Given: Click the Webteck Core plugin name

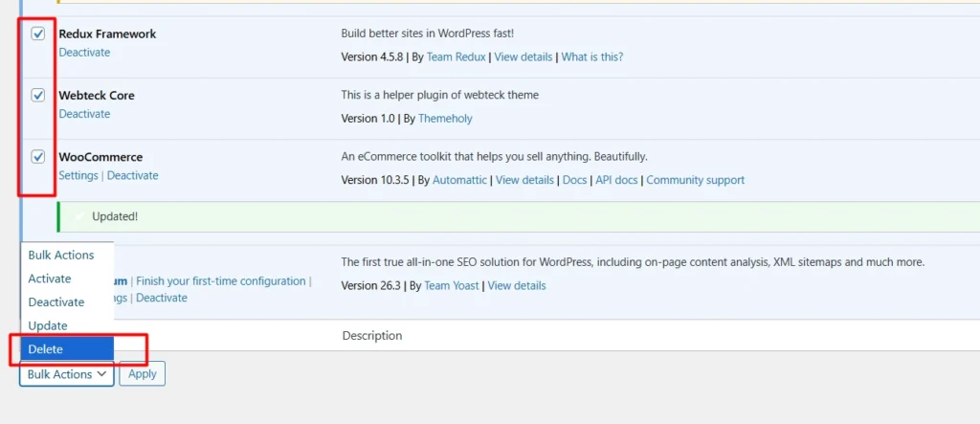Looking at the screenshot, I should coord(97,95).
